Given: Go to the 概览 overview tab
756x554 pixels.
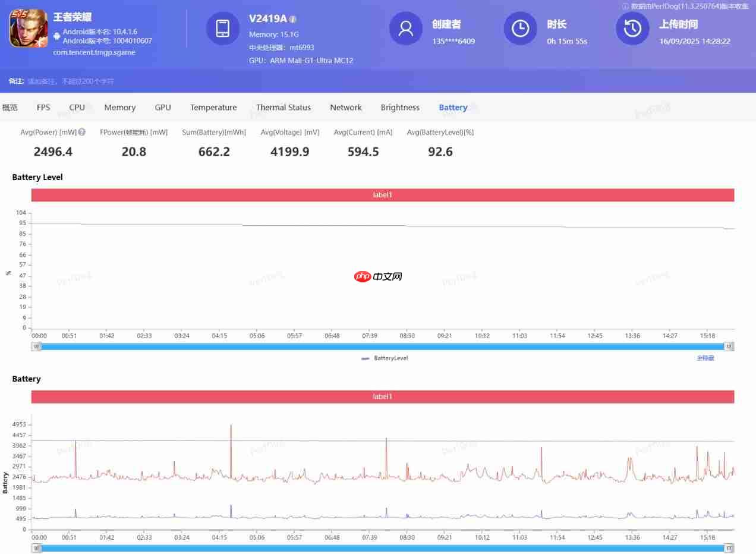Looking at the screenshot, I should (x=10, y=108).
